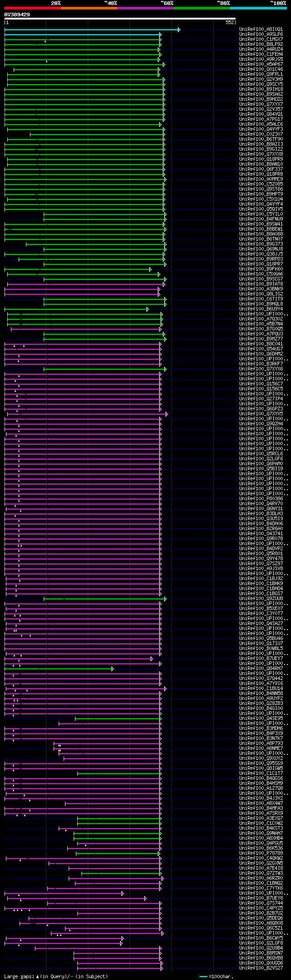Select the UniRef100_B9IH18 label
This screenshot has height=980, width=291.
pos(261,89)
